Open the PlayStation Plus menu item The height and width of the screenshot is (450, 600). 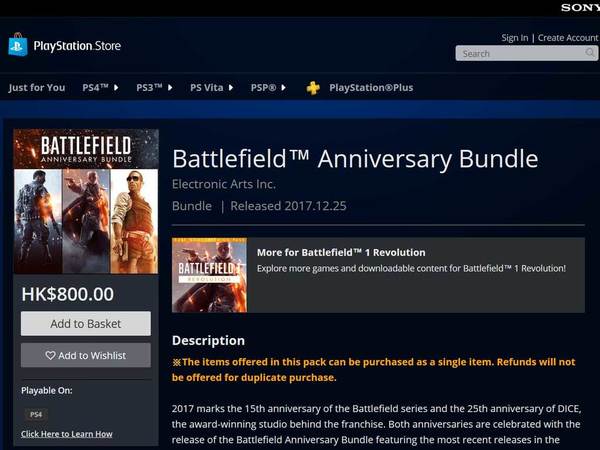click(x=371, y=88)
